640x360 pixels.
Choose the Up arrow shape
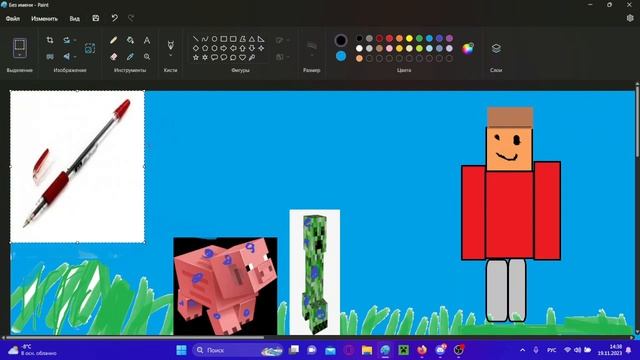[x=242, y=48]
